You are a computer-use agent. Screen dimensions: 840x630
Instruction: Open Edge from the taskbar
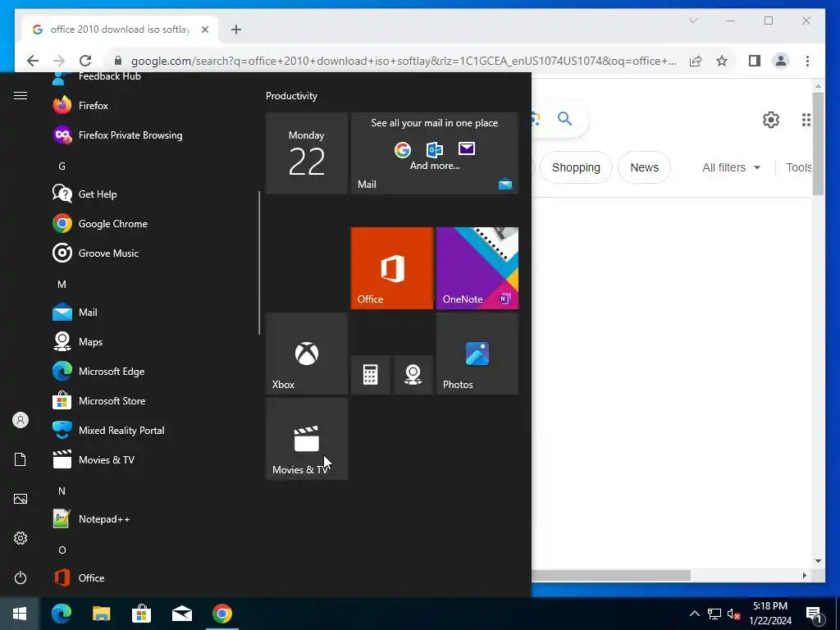click(x=62, y=614)
